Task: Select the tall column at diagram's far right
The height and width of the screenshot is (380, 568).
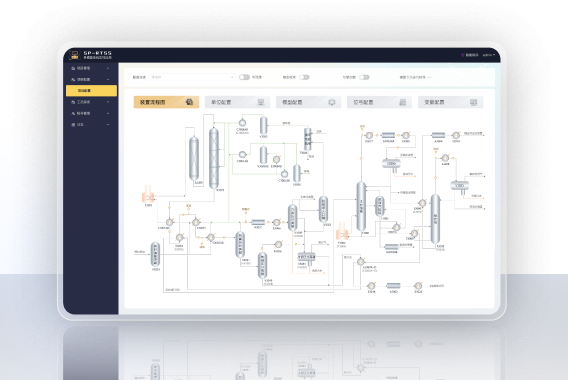Action: click(435, 219)
